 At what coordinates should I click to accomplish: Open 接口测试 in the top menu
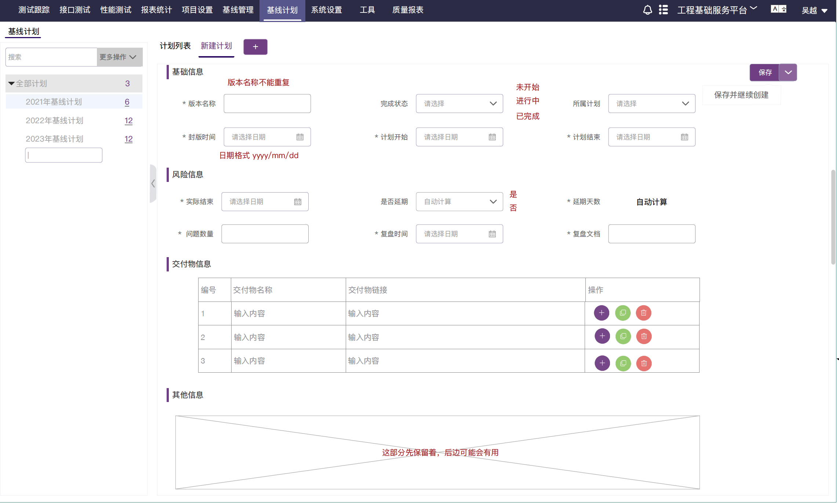(x=75, y=10)
